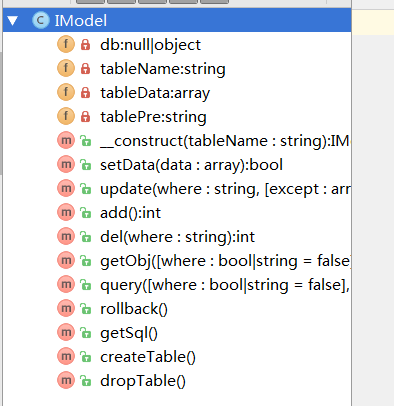Image resolution: width=394 pixels, height=406 pixels.
Task: Select the query method entry
Action: pos(225,285)
